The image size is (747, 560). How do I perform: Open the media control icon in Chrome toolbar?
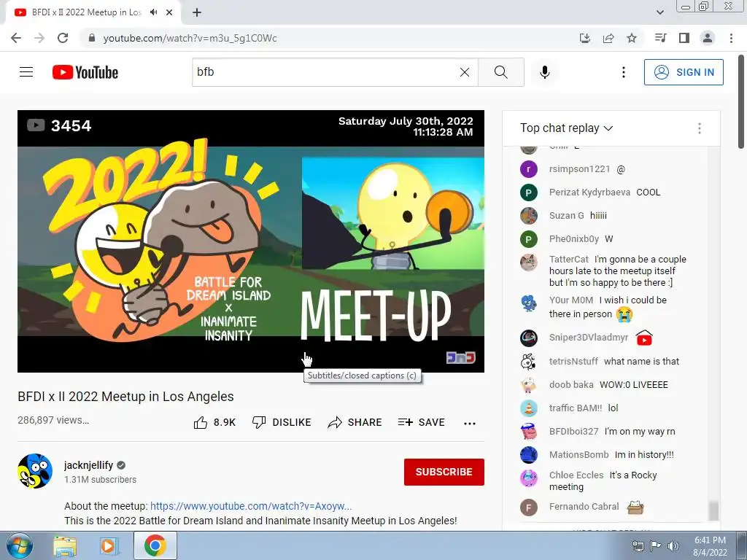click(660, 38)
